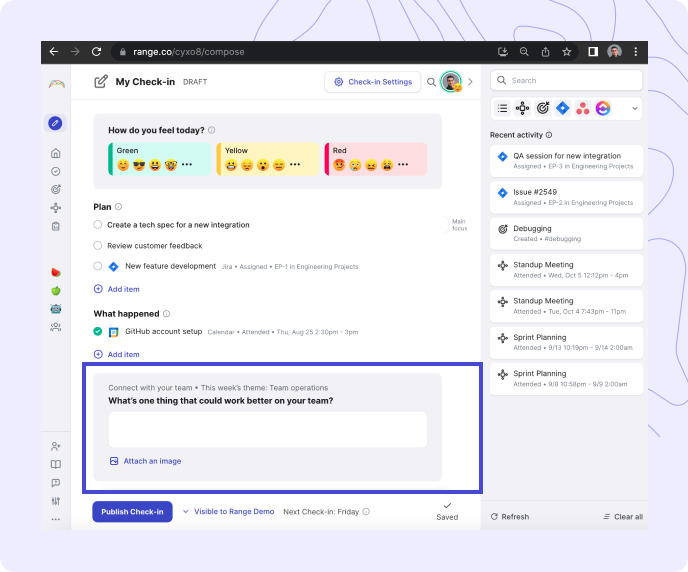
Task: Filter activity by the meetings icon in right panel
Action: [523, 108]
